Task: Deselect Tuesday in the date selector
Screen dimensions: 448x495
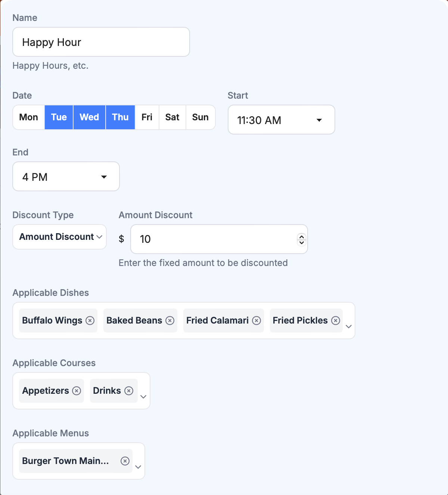Action: pos(59,117)
